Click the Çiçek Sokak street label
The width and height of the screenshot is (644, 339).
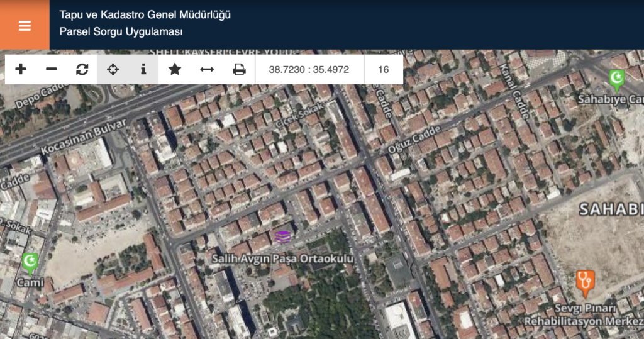(x=300, y=115)
